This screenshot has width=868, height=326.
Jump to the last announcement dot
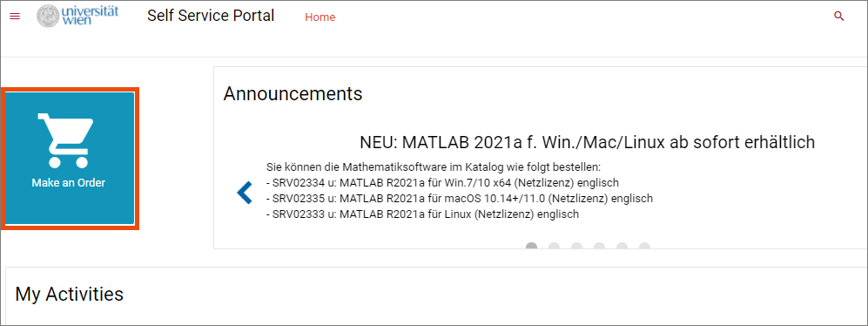pyautogui.click(x=645, y=246)
